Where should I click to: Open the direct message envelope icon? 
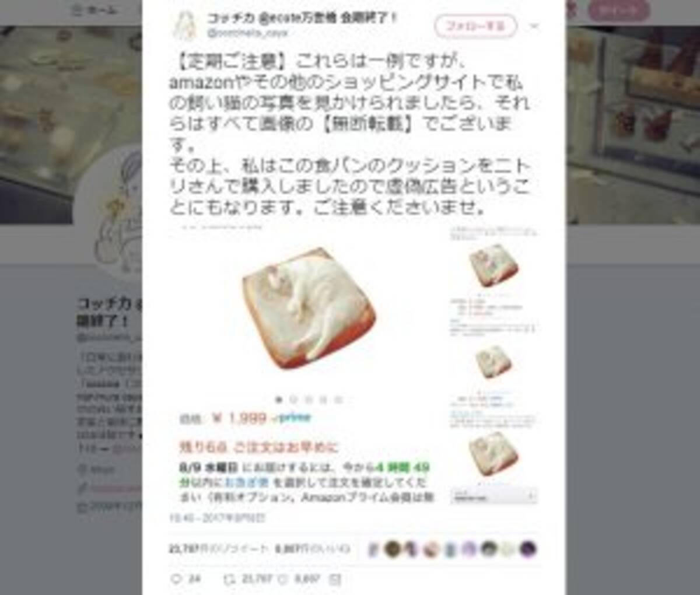(x=335, y=579)
